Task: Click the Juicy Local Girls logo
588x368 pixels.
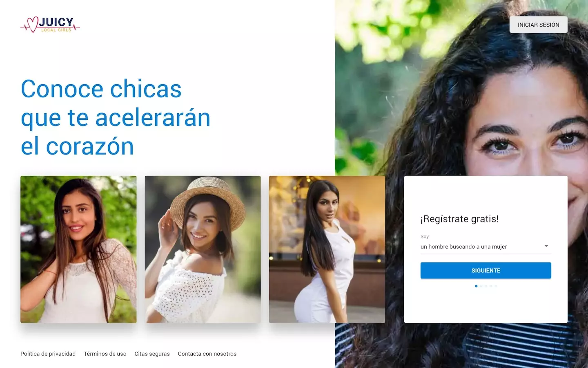Action: pos(50,25)
